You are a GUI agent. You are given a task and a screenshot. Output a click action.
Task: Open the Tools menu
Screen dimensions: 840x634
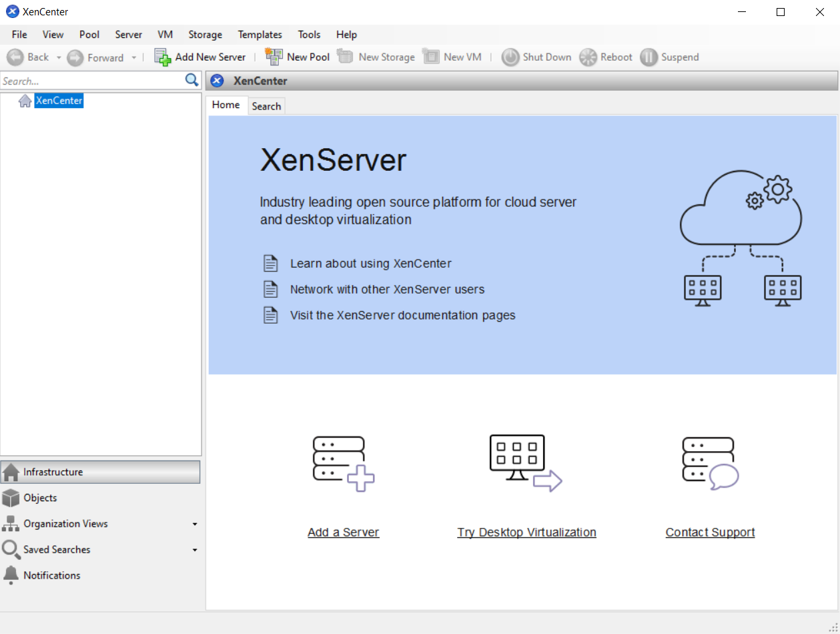[x=309, y=34]
